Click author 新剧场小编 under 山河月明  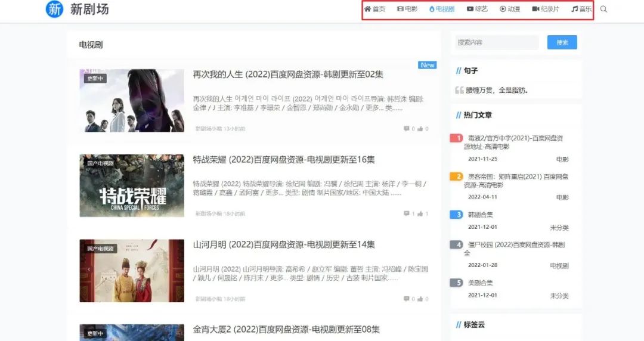(208, 299)
